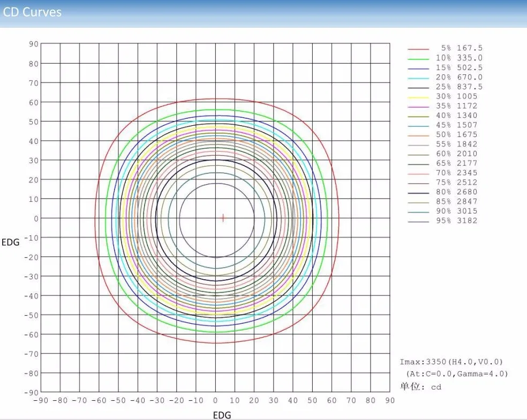Click the 单位: cd unit label
Viewport: 527px width, 420px height.
click(420, 386)
